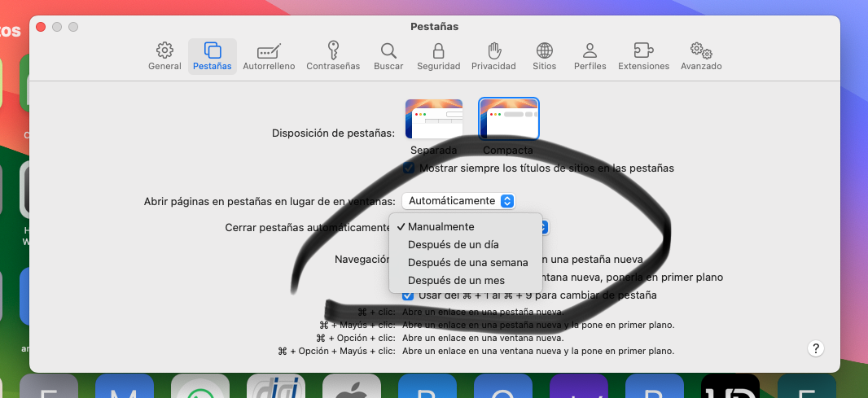
Task: Switch to Contraseñas key icon tab
Action: [x=333, y=56]
